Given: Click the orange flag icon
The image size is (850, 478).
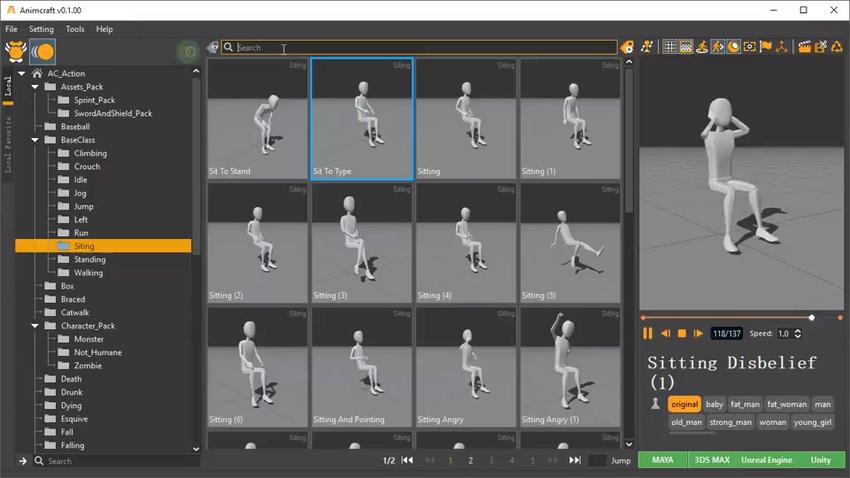Looking at the screenshot, I should (x=766, y=47).
